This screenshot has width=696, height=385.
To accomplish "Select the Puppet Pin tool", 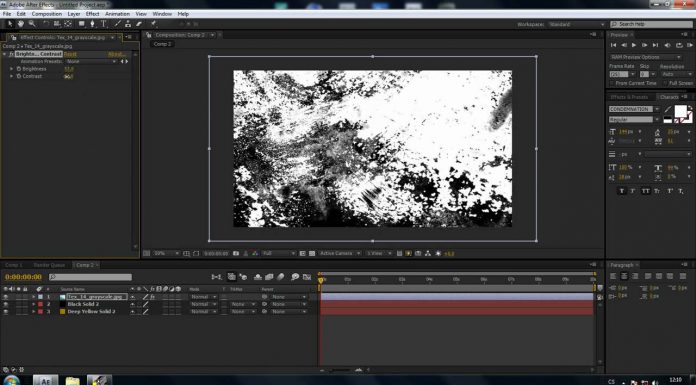I will point(153,24).
